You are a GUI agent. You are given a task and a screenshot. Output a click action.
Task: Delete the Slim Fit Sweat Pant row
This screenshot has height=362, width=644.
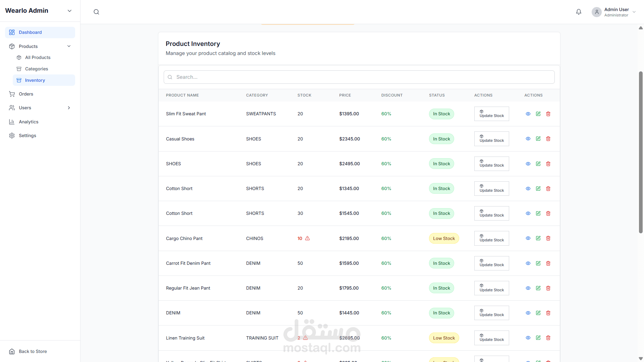coord(548,114)
